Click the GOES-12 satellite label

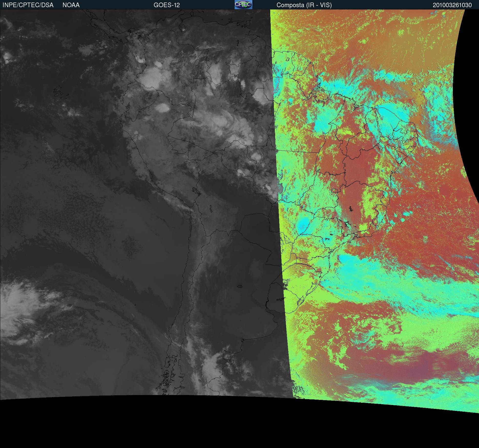[167, 5]
